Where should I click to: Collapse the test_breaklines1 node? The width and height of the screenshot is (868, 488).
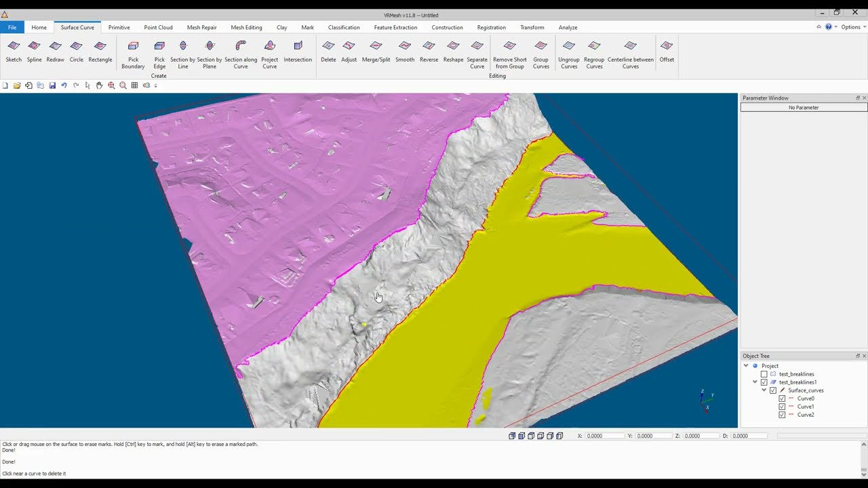point(755,382)
